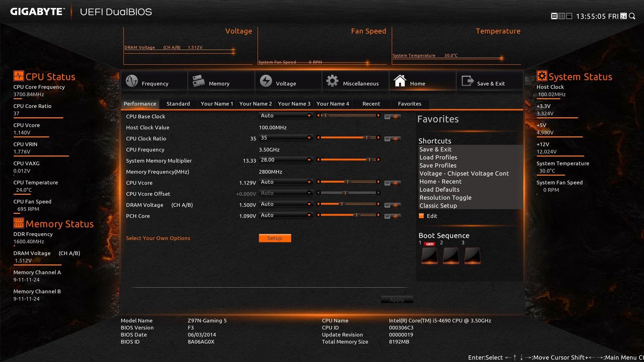
Task: Click left arrow on PCH Core slider
Action: (318, 215)
